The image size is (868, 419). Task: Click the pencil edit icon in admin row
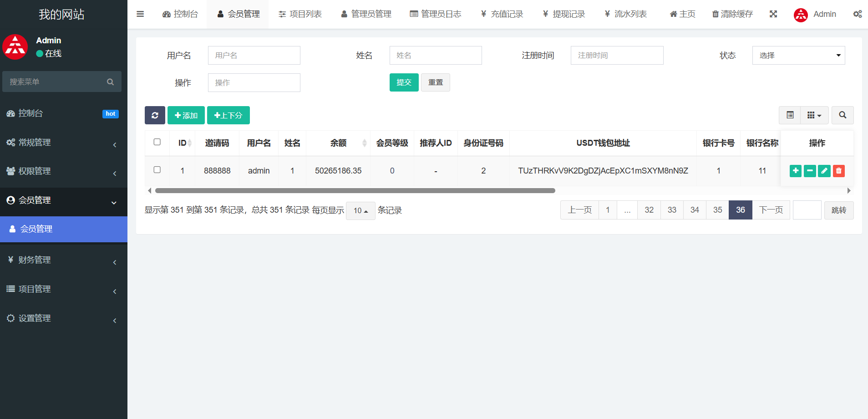coord(824,171)
